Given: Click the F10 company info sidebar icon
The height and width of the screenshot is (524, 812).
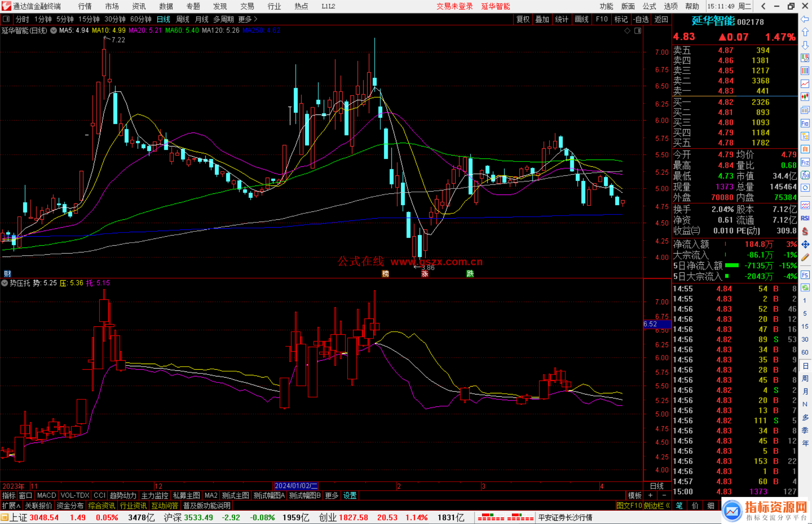Looking at the screenshot, I should coord(805,123).
